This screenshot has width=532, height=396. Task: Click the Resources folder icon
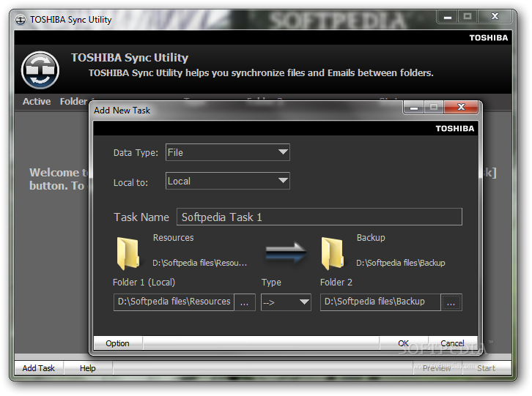tap(128, 253)
